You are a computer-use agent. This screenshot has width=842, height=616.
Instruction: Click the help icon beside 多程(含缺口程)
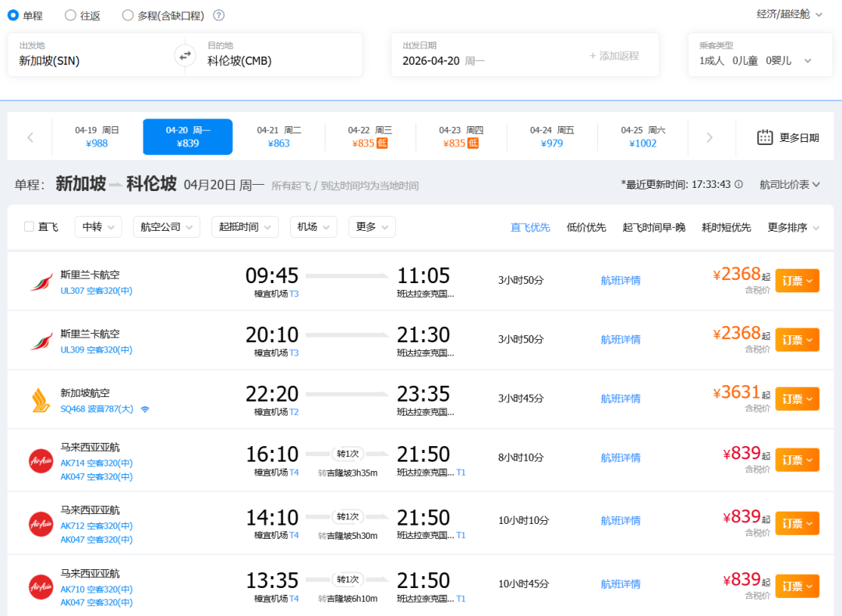coord(219,16)
